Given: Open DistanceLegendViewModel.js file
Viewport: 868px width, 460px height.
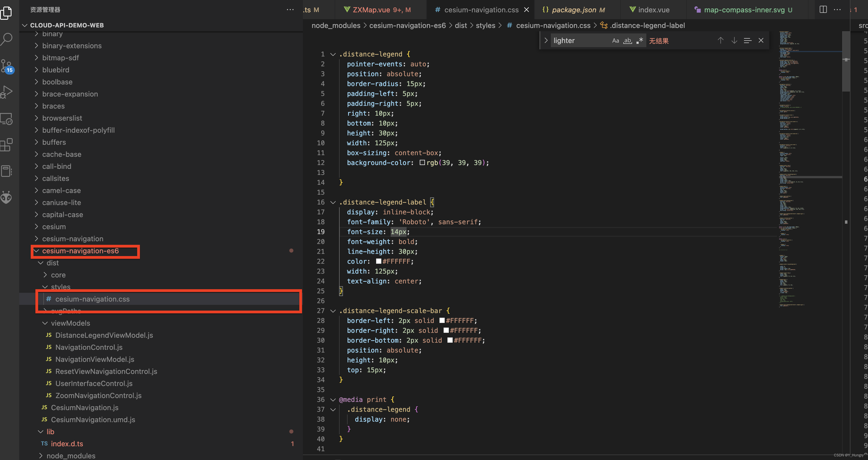Looking at the screenshot, I should [104, 335].
